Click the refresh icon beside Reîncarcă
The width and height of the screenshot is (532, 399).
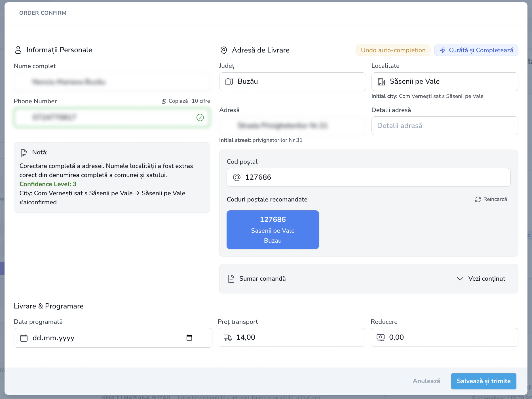478,199
